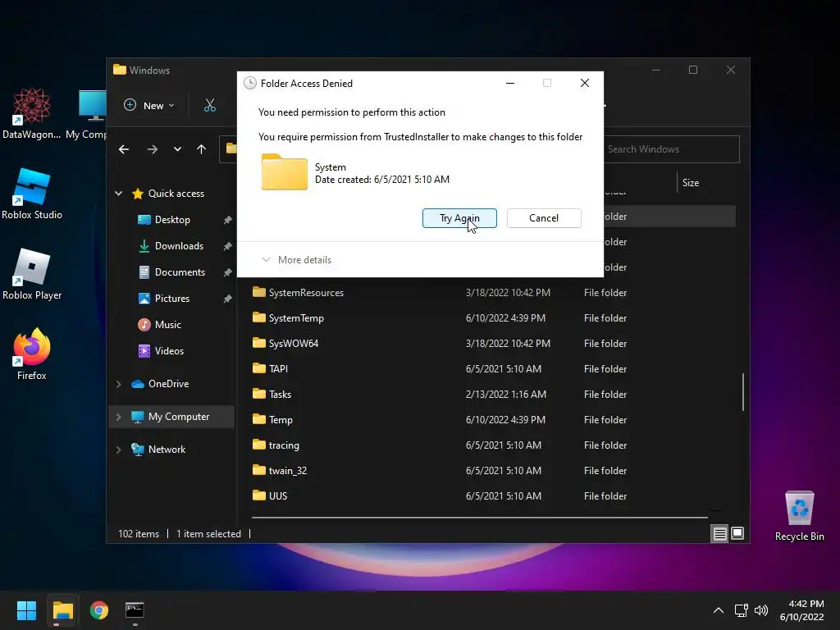
Task: Select Desktop in the sidebar
Action: pos(172,220)
